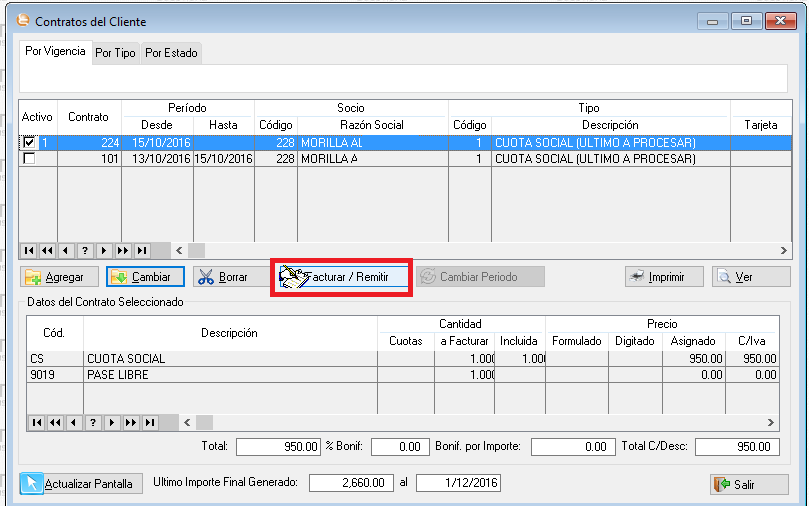Open the Por Estado tab
Screen dimensions: 809x506
click(171, 54)
